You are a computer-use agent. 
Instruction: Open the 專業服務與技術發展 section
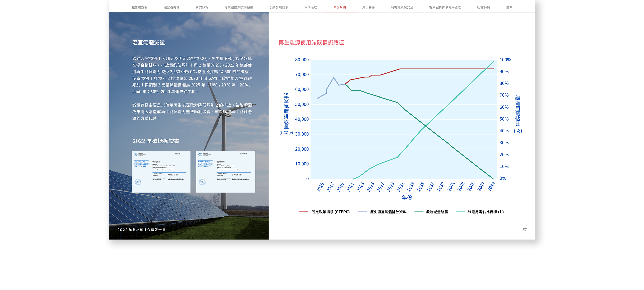(x=238, y=7)
